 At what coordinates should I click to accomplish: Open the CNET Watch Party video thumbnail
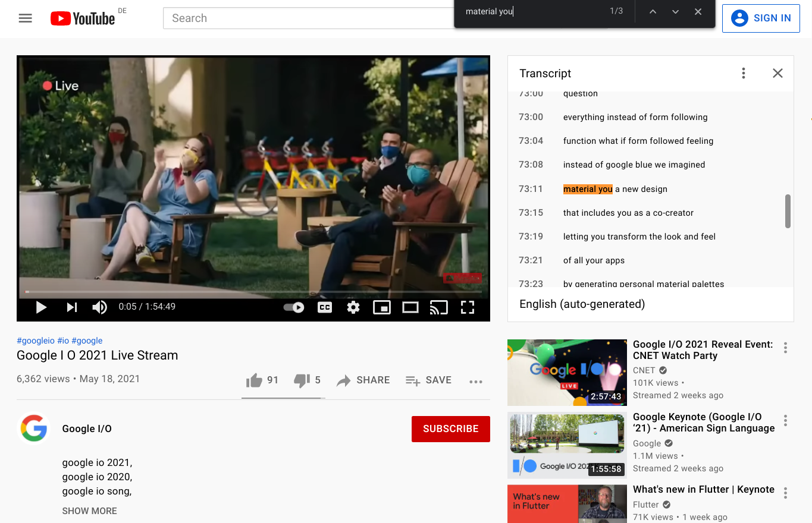point(566,372)
